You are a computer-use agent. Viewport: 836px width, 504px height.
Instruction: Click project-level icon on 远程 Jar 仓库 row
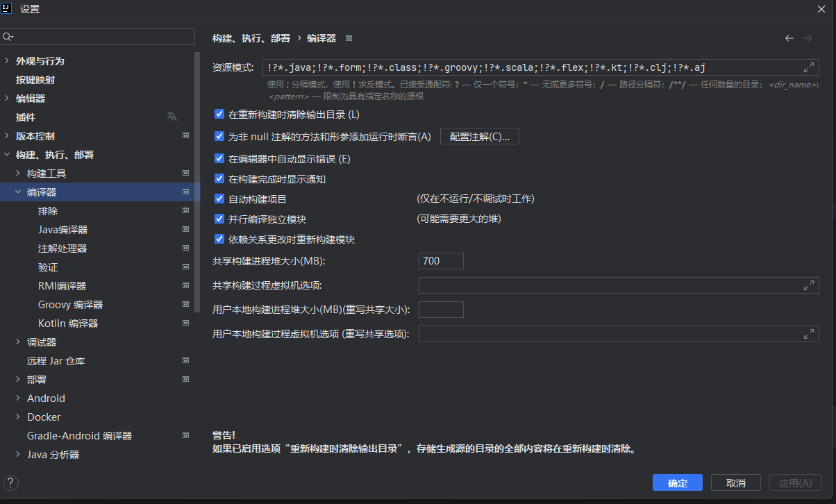pyautogui.click(x=185, y=360)
